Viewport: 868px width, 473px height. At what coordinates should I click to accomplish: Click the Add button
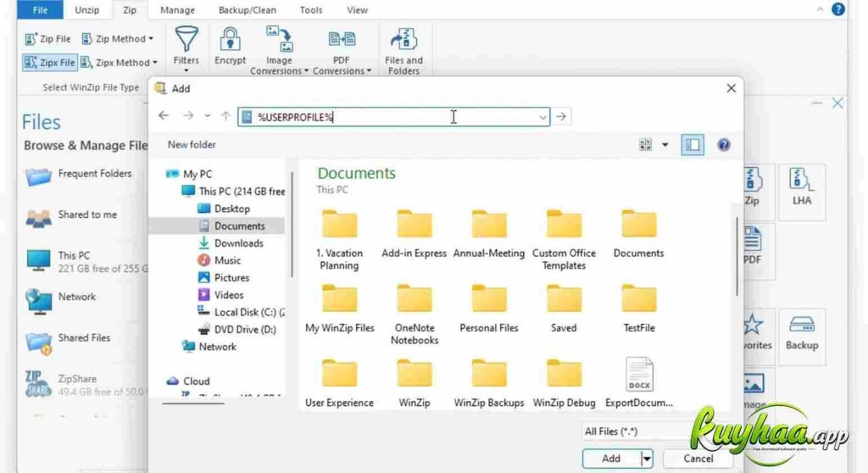[x=611, y=458]
